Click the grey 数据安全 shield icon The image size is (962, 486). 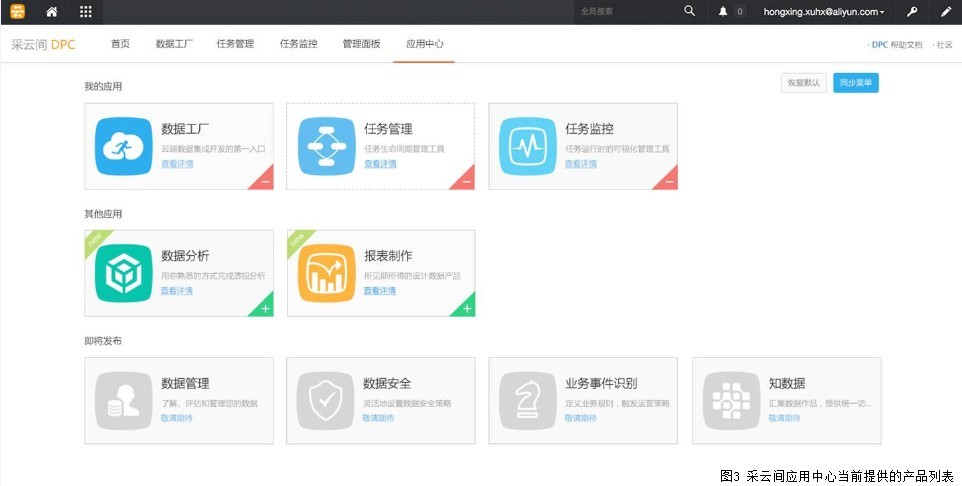[x=325, y=400]
